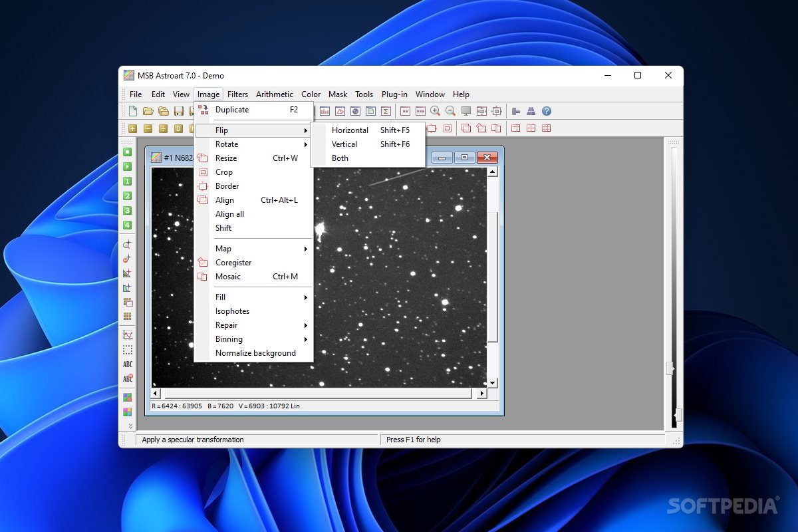Viewport: 798px width, 532px height.
Task: Click the green number 2 sidebar icon
Action: click(127, 196)
